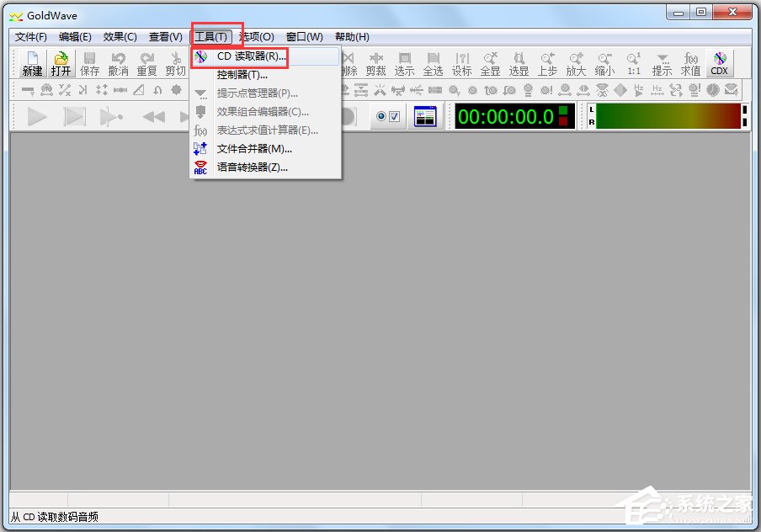Click the Rewind playback button
The image size is (761, 532).
click(154, 117)
